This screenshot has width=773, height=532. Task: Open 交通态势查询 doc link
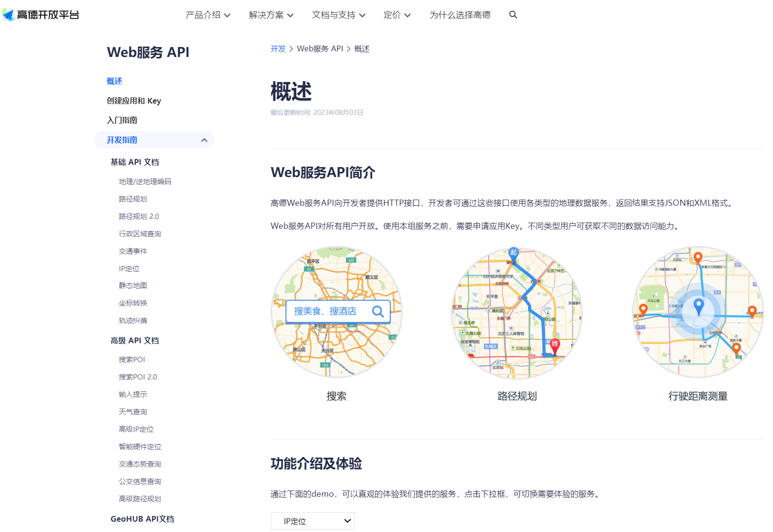140,464
